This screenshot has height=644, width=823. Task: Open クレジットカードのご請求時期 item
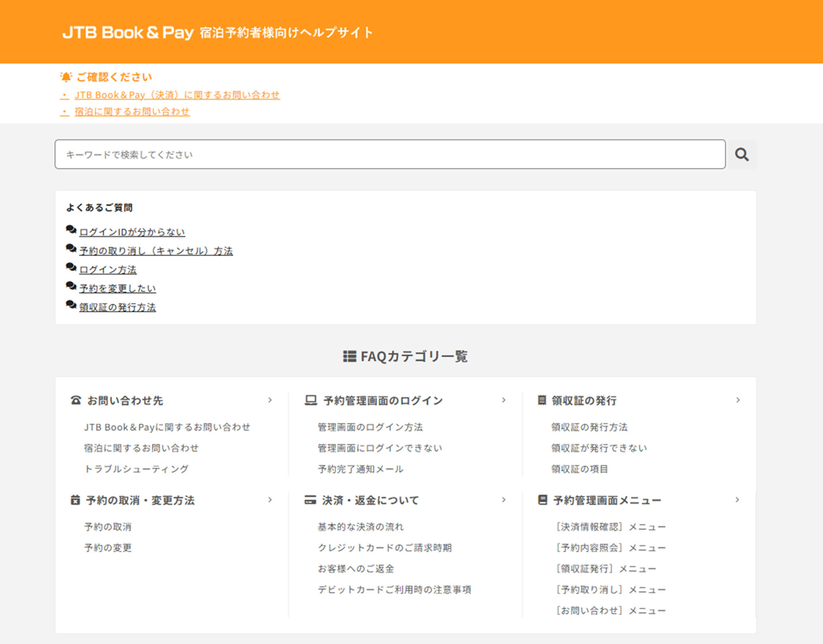[385, 548]
